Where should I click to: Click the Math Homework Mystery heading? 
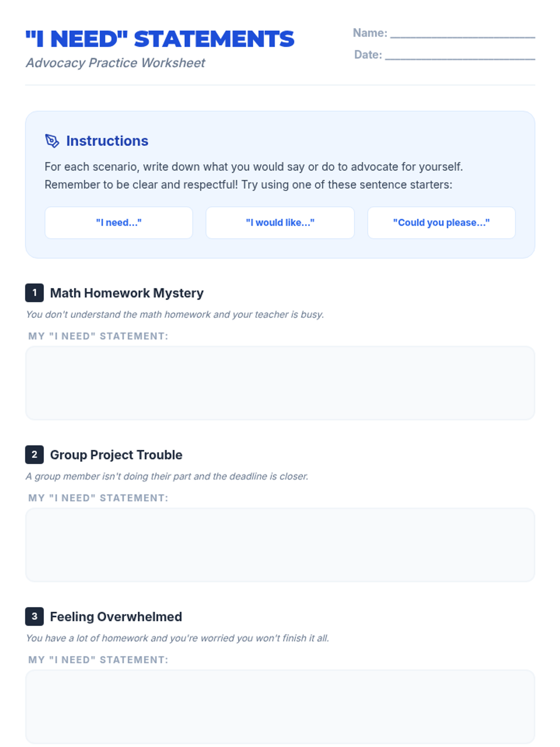pos(126,293)
